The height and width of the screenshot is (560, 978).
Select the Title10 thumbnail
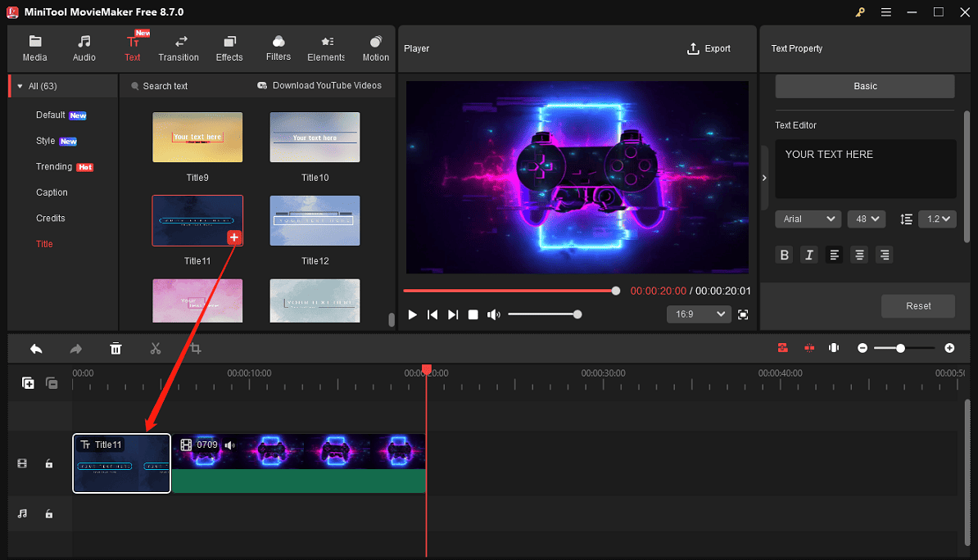315,138
